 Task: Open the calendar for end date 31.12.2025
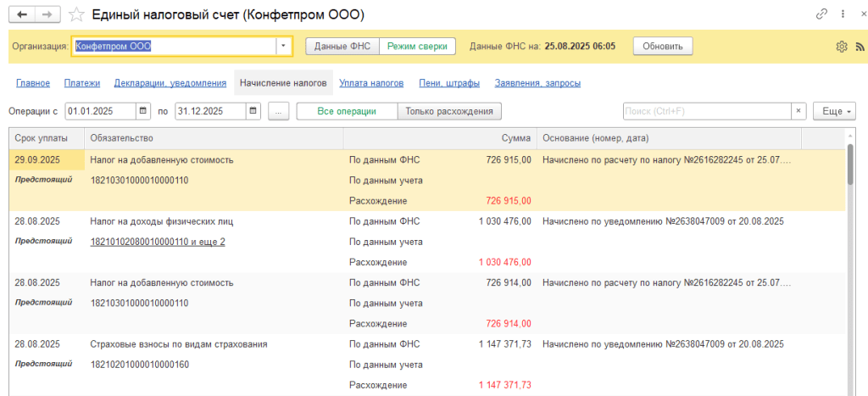tap(253, 111)
